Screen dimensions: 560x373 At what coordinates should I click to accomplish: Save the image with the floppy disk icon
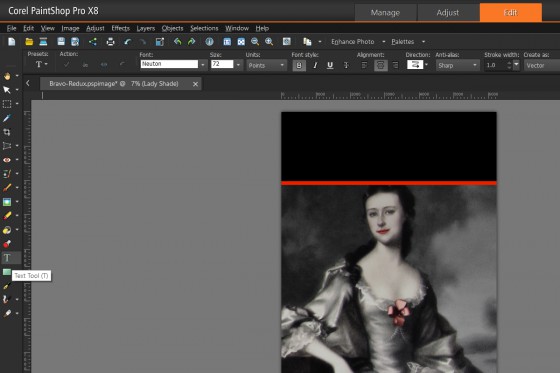(61, 41)
